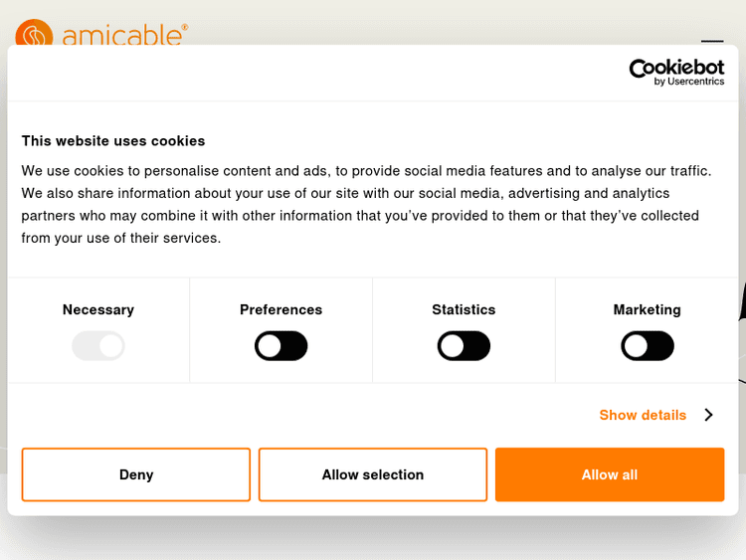The width and height of the screenshot is (746, 560).
Task: Click the amicable wordmark text
Action: pyautogui.click(x=124, y=36)
